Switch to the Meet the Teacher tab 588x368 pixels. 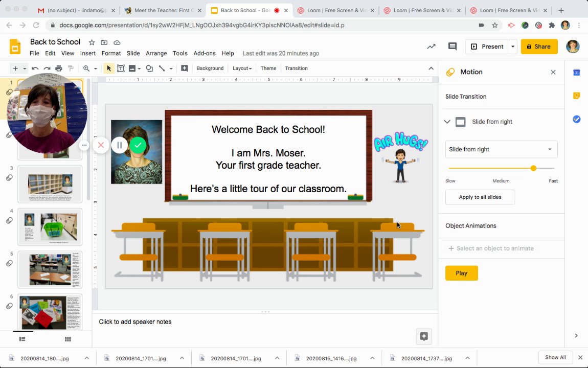click(x=164, y=11)
